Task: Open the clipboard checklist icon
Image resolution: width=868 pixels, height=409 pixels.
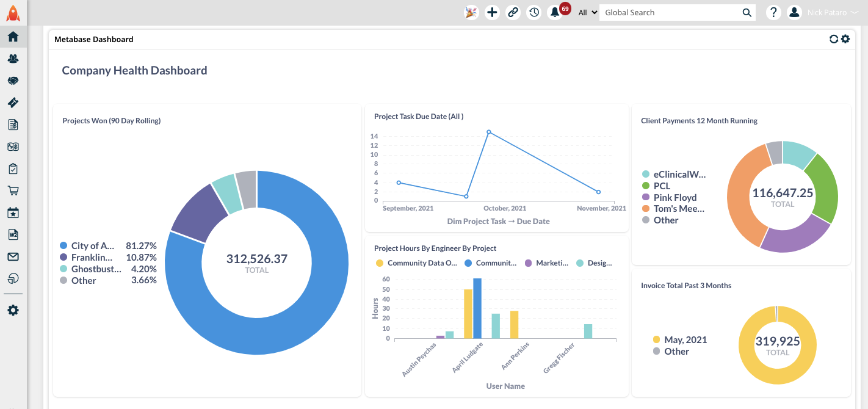Action: 13,168
